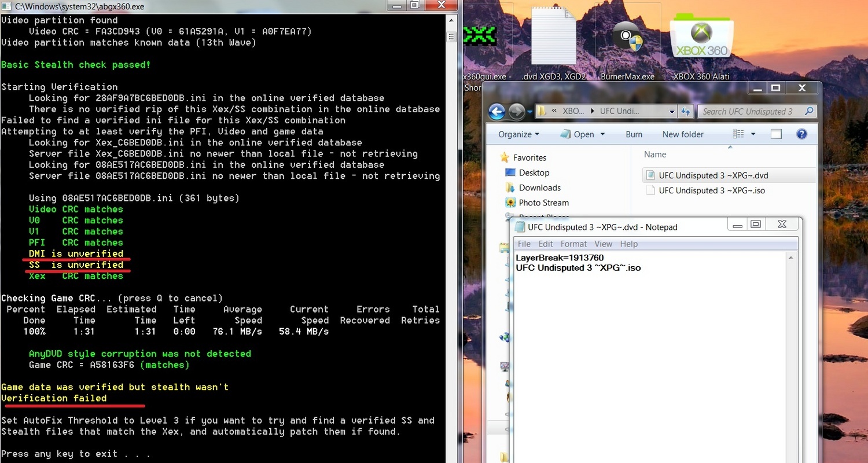Go back in the Explorer window
Image resolution: width=868 pixels, height=463 pixels.
tap(496, 112)
